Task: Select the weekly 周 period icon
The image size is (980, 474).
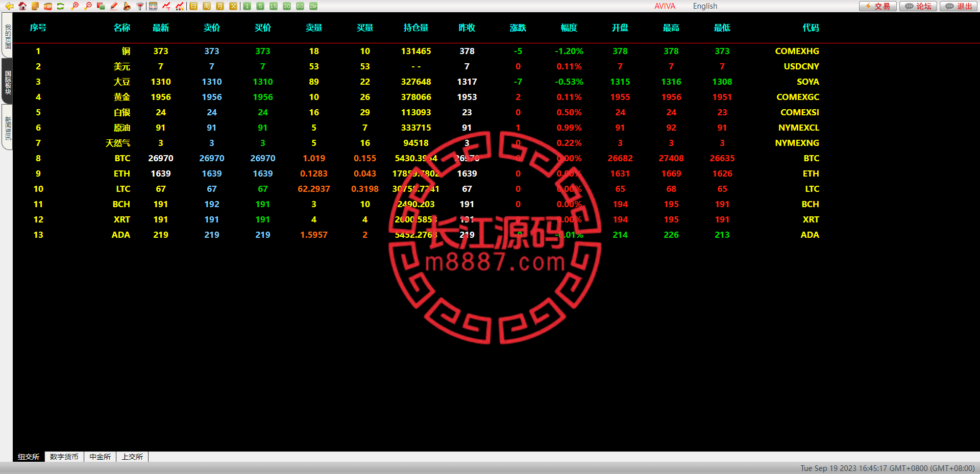Action: coord(207,6)
